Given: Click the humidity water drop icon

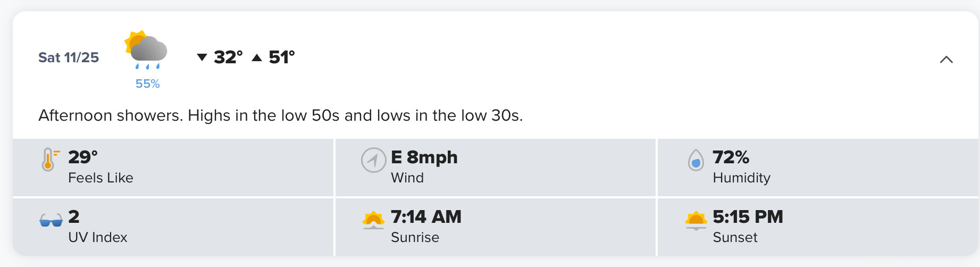Looking at the screenshot, I should coord(696,160).
